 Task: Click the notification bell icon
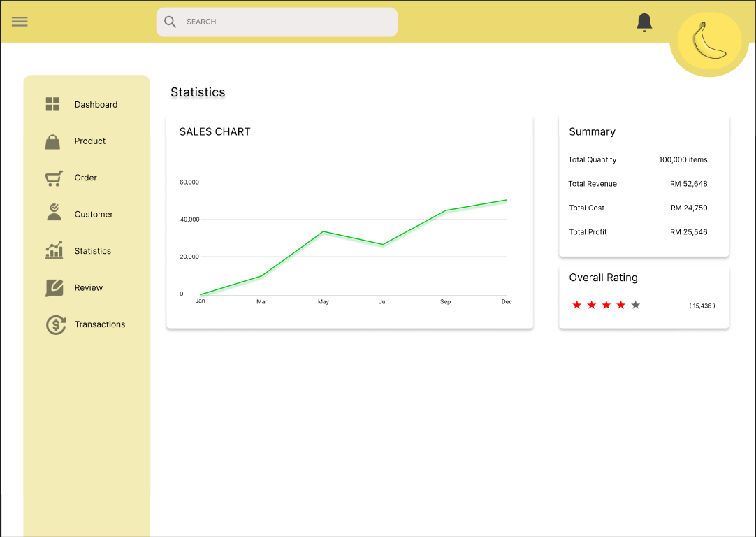644,22
